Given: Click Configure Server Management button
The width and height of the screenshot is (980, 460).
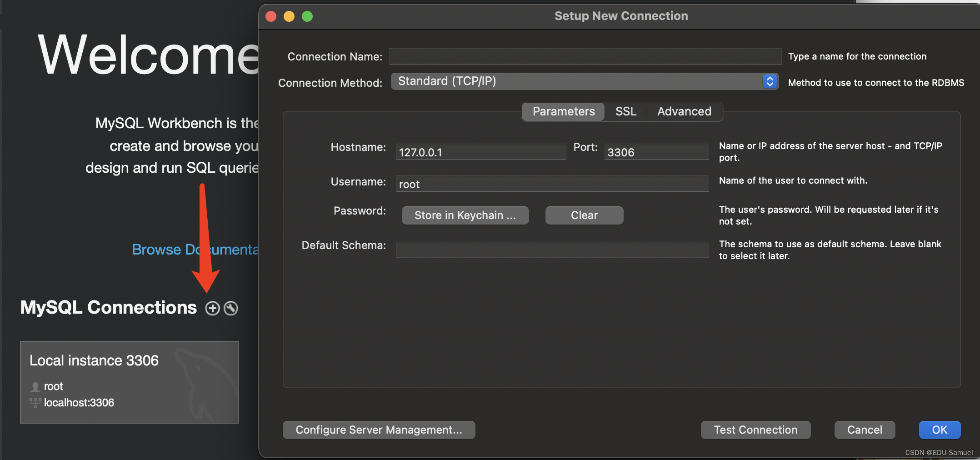Looking at the screenshot, I should tap(379, 430).
